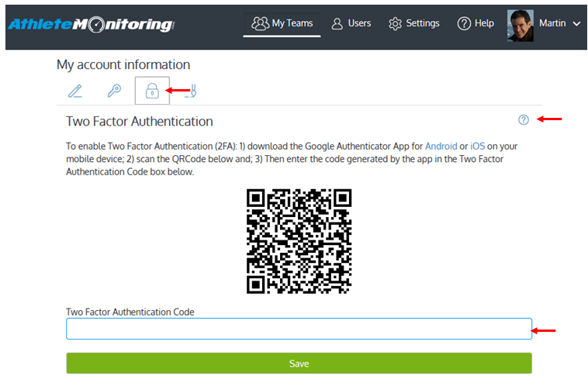Click the Two Factor Authentication help icon
Image resolution: width=588 pixels, height=390 pixels.
coord(524,120)
